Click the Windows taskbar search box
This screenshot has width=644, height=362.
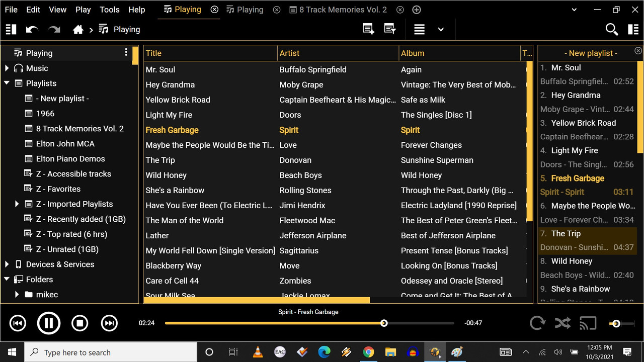pos(111,352)
